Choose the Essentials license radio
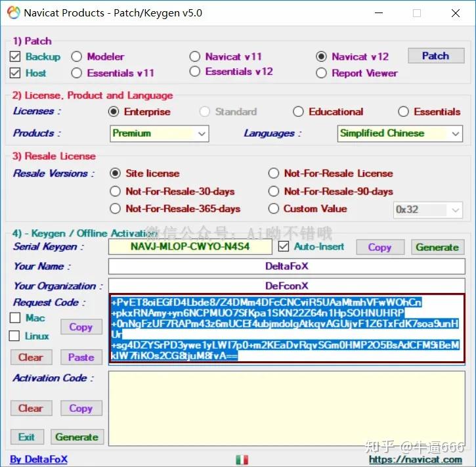476x467 pixels. [403, 112]
